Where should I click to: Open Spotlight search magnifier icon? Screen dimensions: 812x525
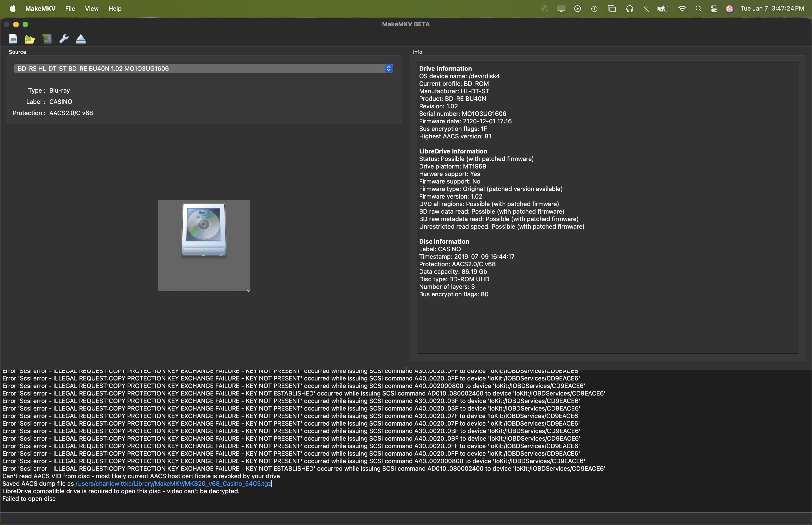699,9
